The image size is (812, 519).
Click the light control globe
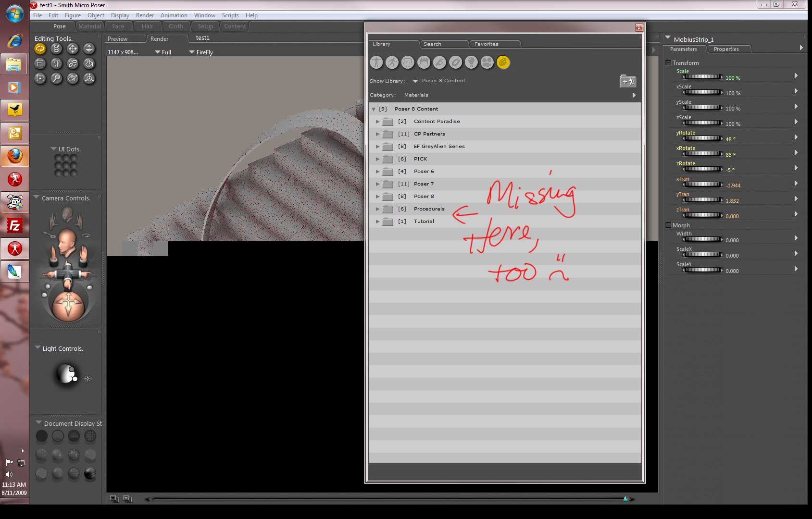click(x=66, y=373)
